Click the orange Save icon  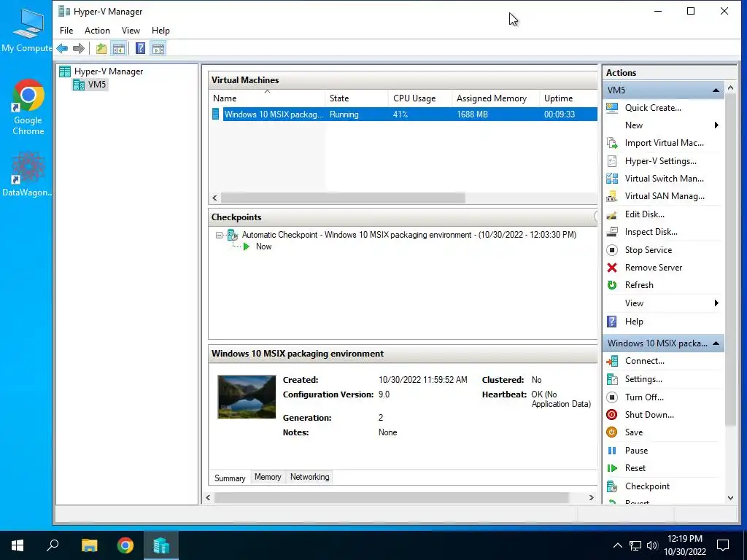(x=612, y=432)
